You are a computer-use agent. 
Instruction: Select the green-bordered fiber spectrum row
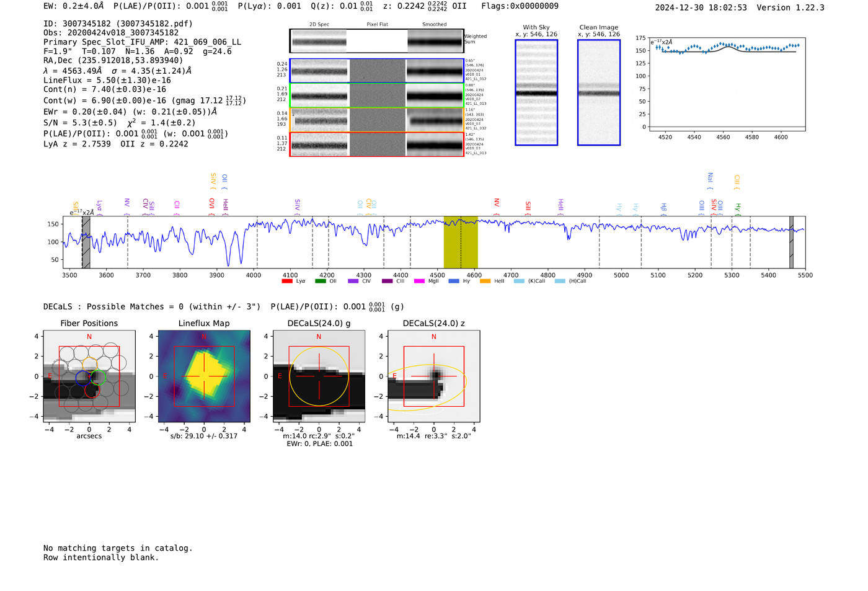click(x=376, y=96)
